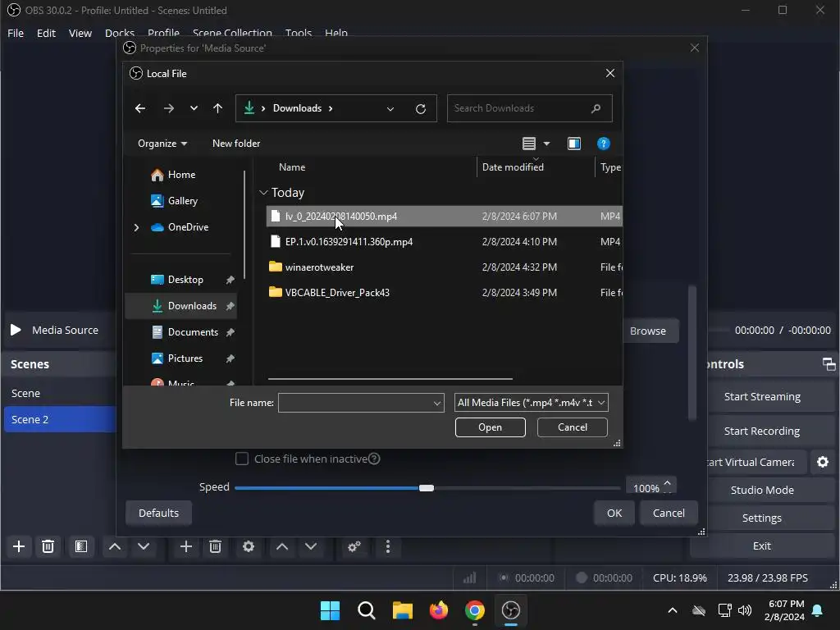The image size is (840, 630).
Task: Toggle Close file when inactive checkbox
Action: coord(242,459)
